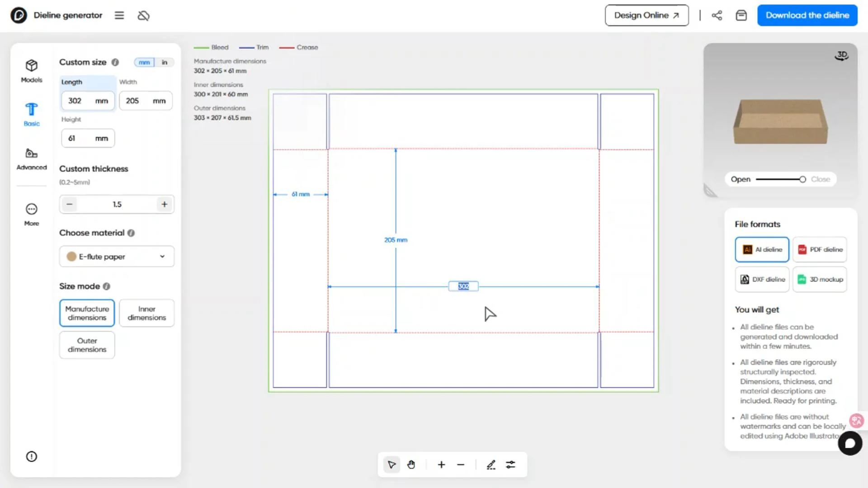Image resolution: width=868 pixels, height=488 pixels.
Task: Select Manufacture dimensions size mode
Action: (x=87, y=313)
